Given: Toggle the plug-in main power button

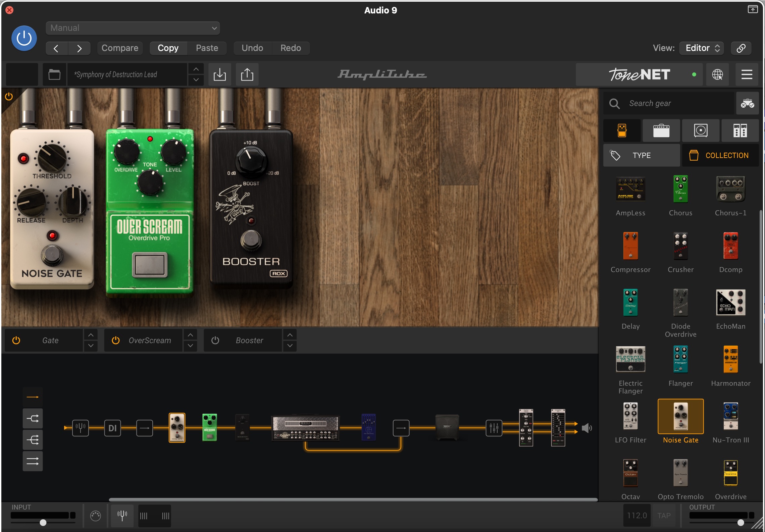Looking at the screenshot, I should [x=24, y=38].
